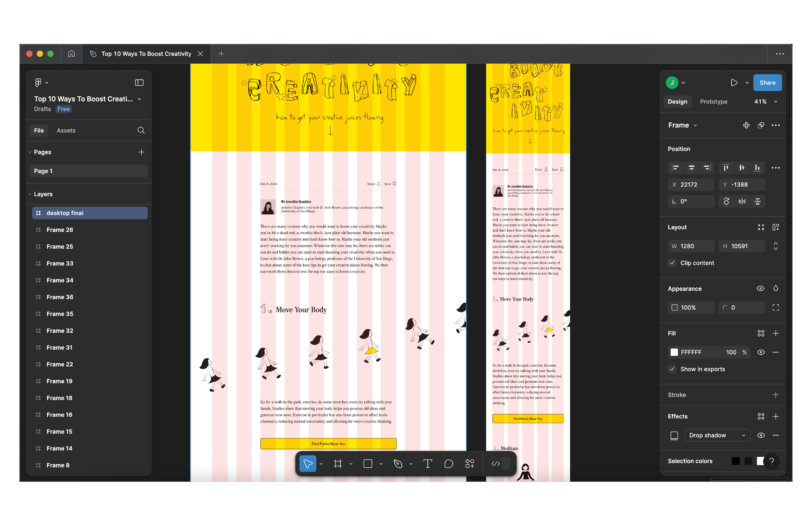The image size is (812, 525).
Task: Uncheck the Clip content checkbox
Action: (x=672, y=263)
